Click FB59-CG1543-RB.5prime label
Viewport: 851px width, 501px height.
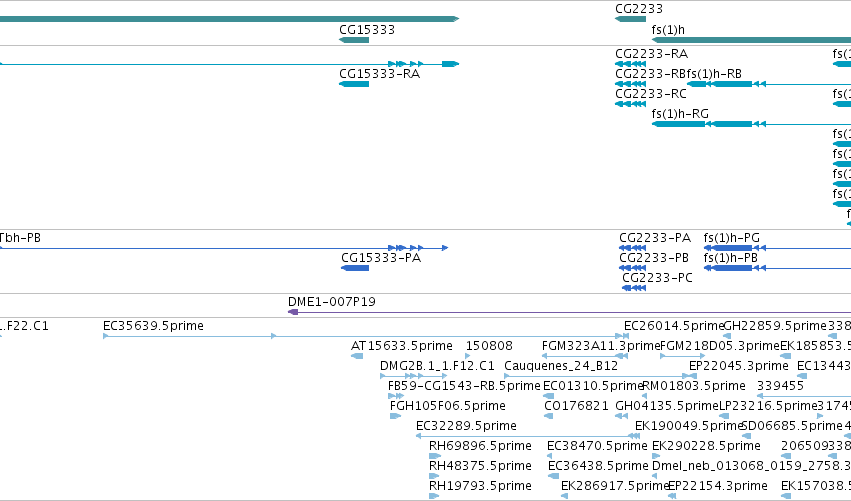[x=464, y=386]
